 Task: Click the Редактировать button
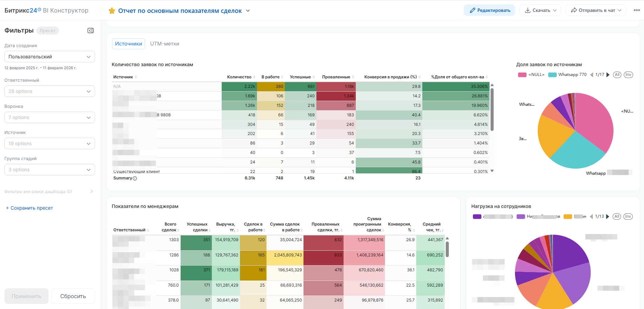coord(489,10)
